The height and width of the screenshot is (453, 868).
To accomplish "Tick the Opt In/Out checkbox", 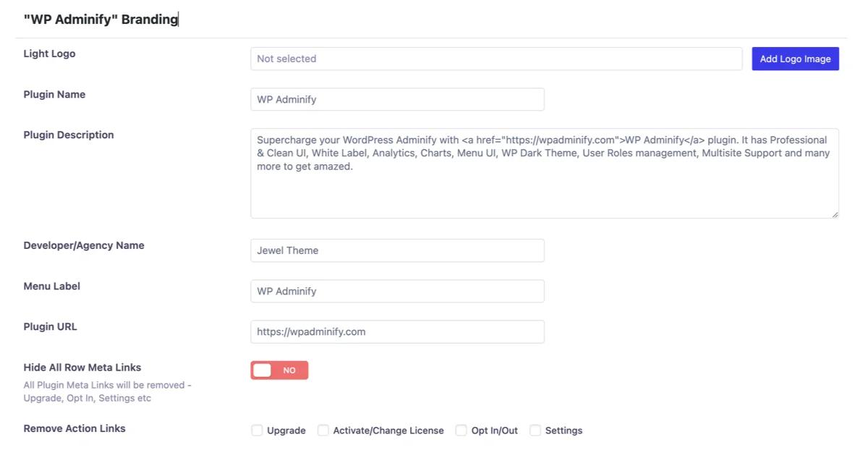I will pyautogui.click(x=461, y=431).
